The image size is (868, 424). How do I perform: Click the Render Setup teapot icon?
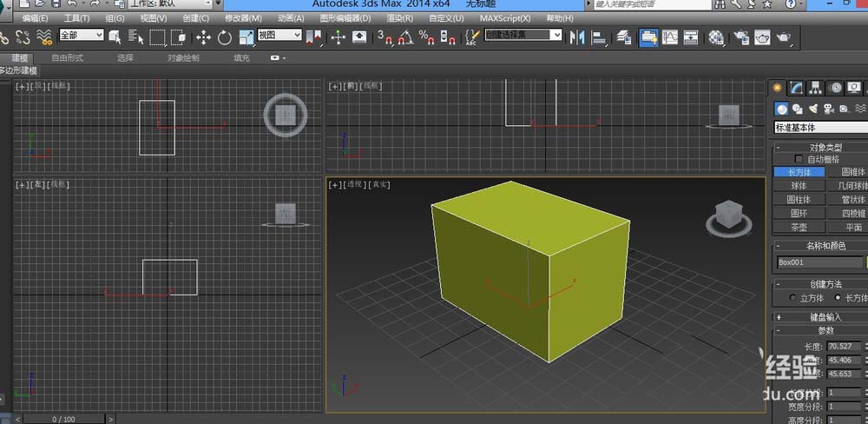point(740,36)
